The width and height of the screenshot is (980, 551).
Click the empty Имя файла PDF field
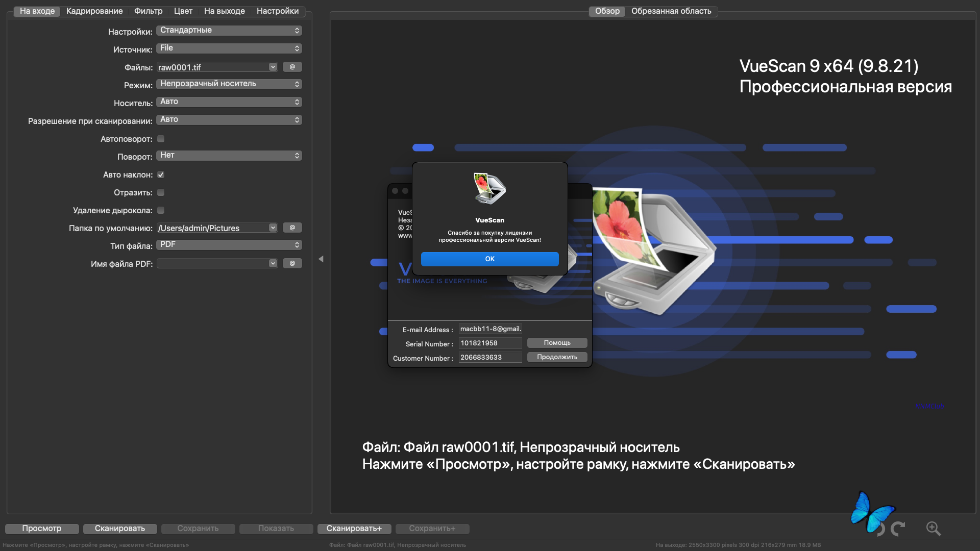click(213, 263)
